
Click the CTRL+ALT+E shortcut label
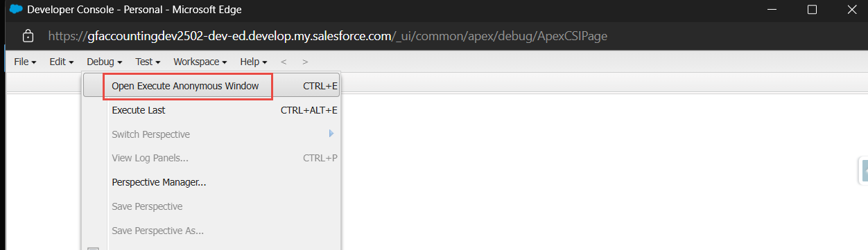pos(309,110)
